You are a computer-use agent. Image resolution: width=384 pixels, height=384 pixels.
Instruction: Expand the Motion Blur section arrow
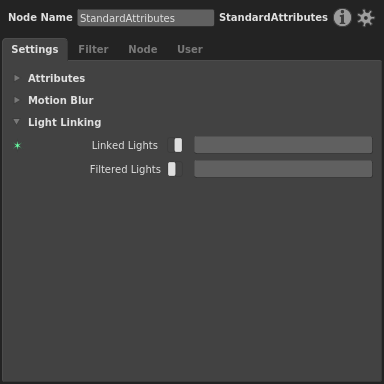point(17,100)
